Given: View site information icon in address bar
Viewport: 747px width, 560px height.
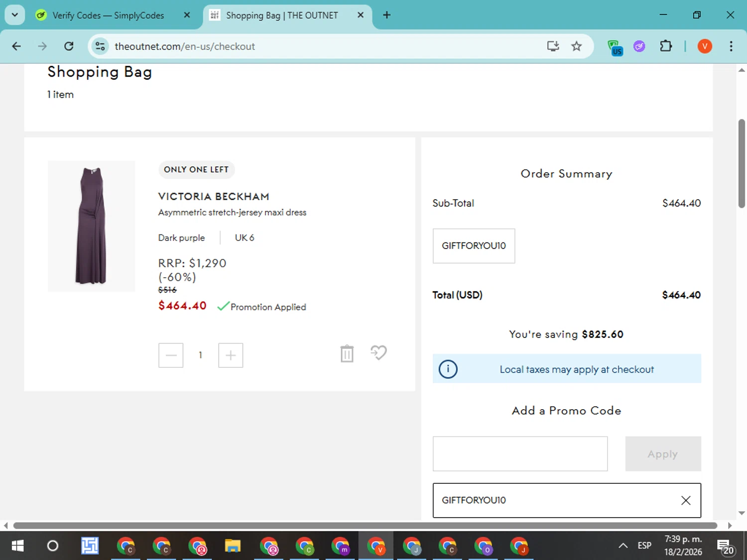Looking at the screenshot, I should pos(100,46).
